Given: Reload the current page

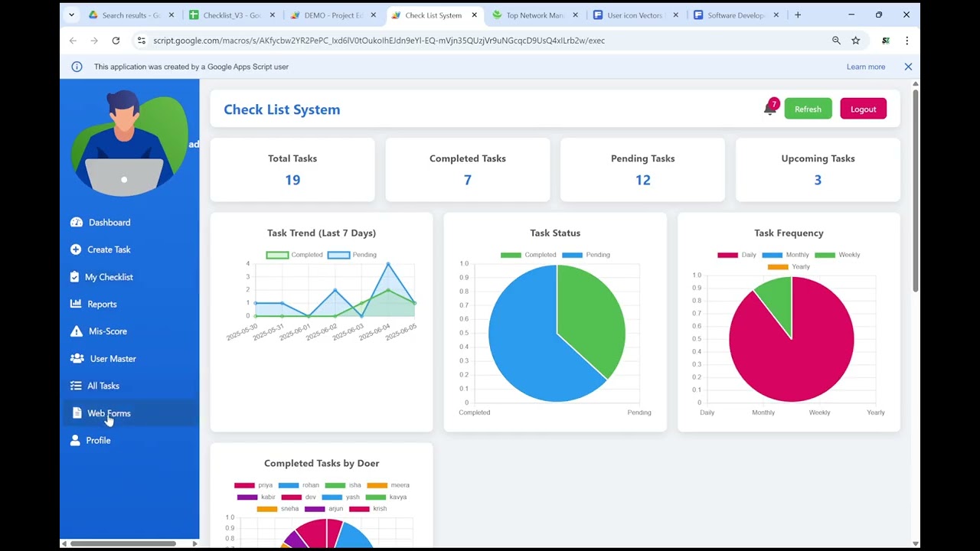Looking at the screenshot, I should click(116, 41).
